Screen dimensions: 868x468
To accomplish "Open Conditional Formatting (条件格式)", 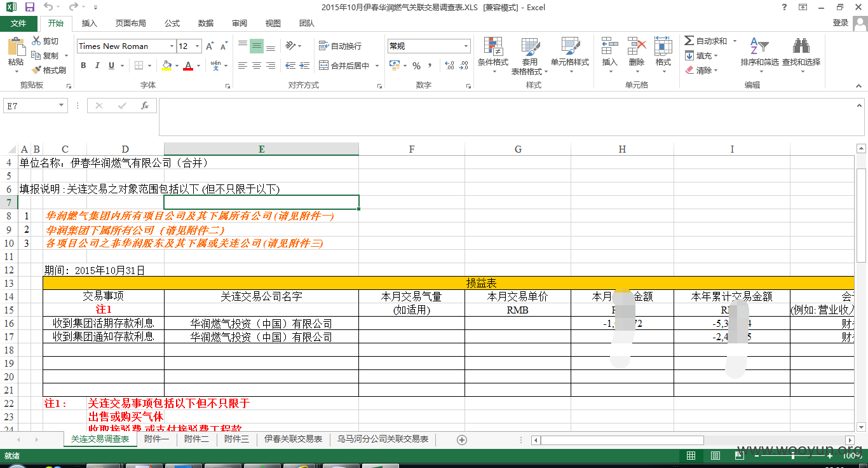I will click(493, 56).
